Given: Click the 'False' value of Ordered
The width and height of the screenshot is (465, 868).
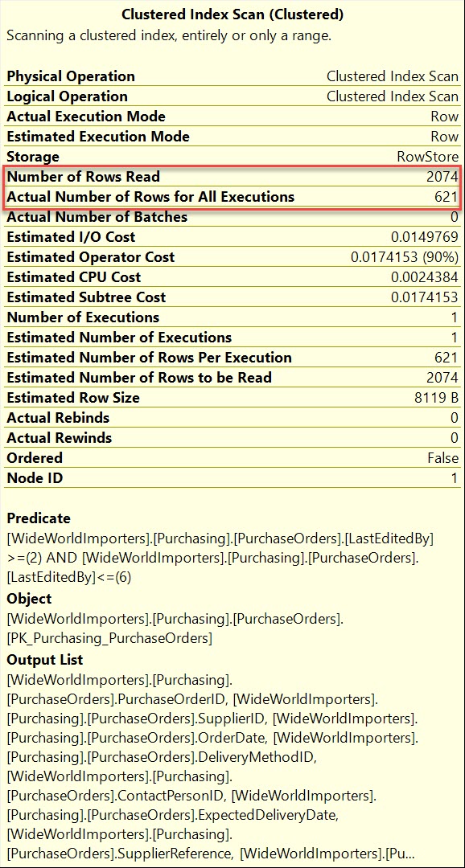Looking at the screenshot, I should tap(442, 458).
